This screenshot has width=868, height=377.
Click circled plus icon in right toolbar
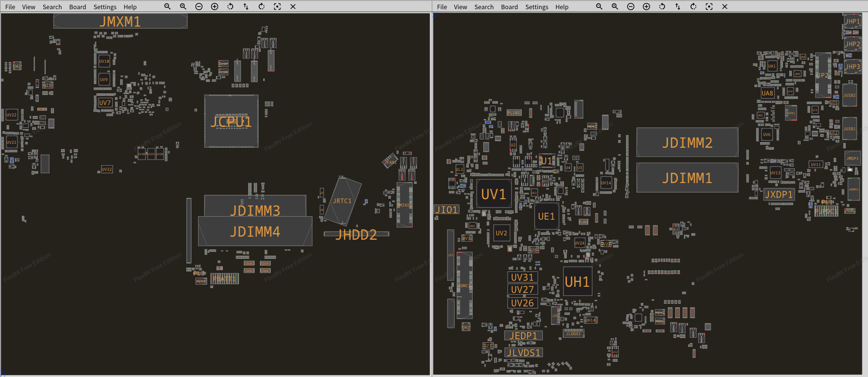point(646,7)
